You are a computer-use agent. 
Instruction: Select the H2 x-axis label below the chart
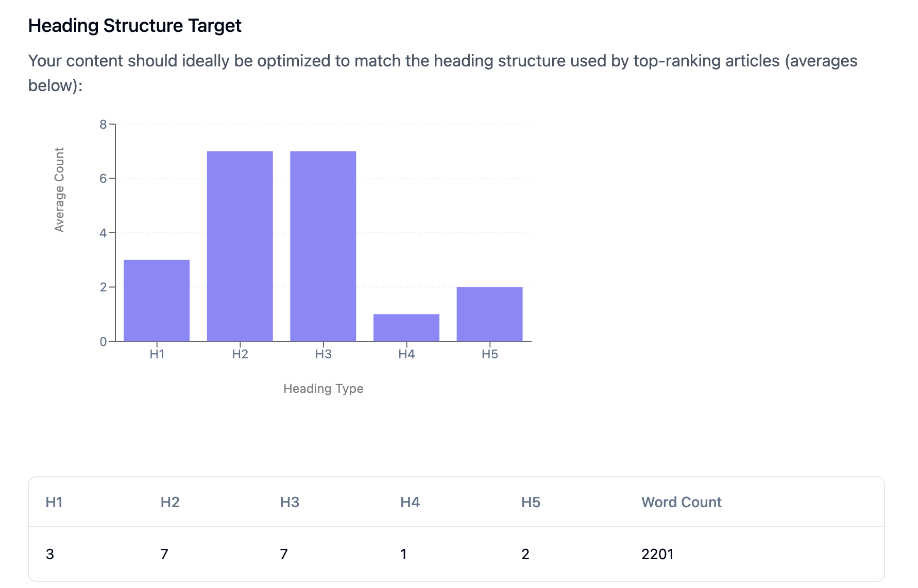tap(240, 354)
